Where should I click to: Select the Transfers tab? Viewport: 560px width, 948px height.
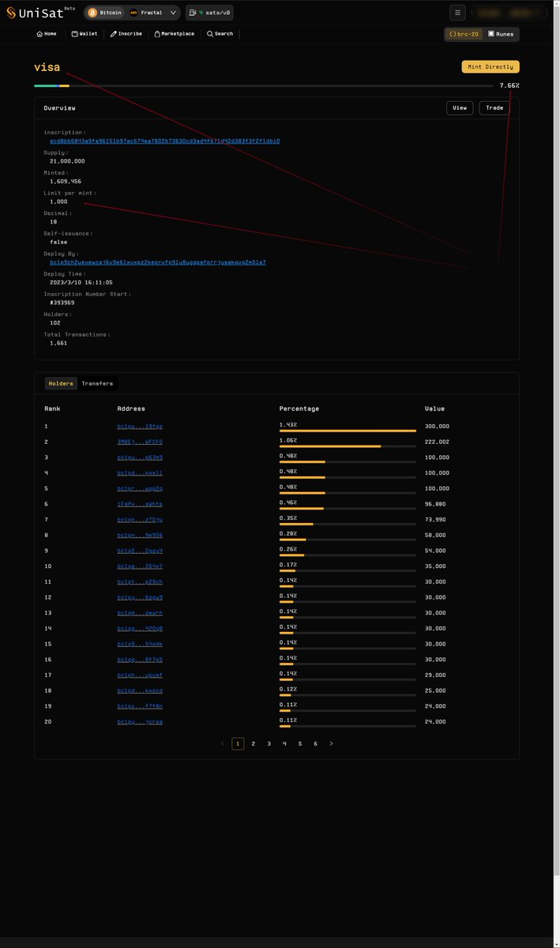point(97,384)
